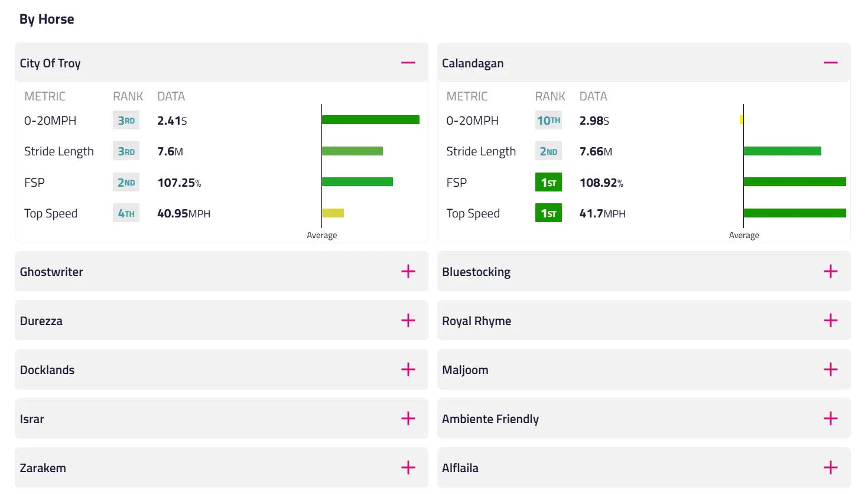The height and width of the screenshot is (494, 868).
Task: Click Calandagan's Top Speed green bar
Action: (x=795, y=213)
